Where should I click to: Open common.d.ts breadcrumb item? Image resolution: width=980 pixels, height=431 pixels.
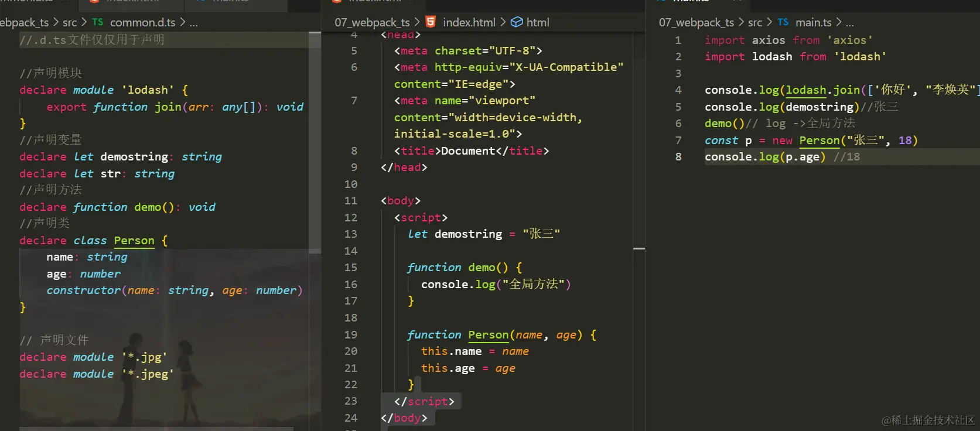(x=142, y=22)
